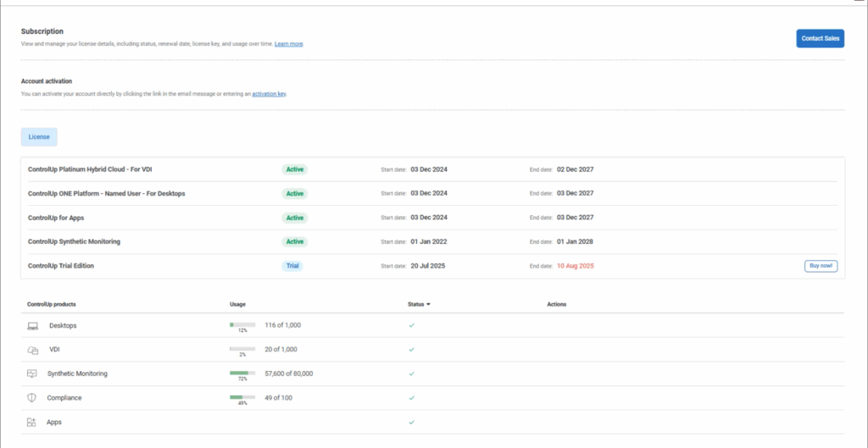Click the Synthetic Monitoring status checkmark
This screenshot has height=448, width=868.
click(411, 373)
